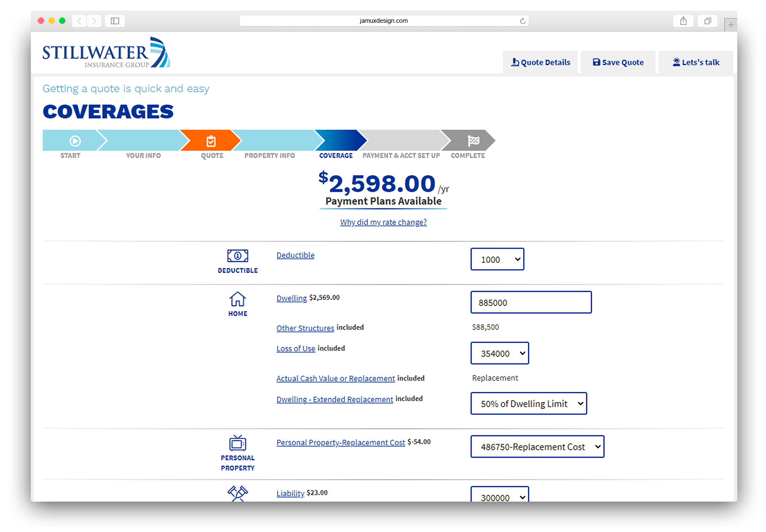This screenshot has height=532, width=766.
Task: Open the Deductible info link
Action: pos(295,255)
